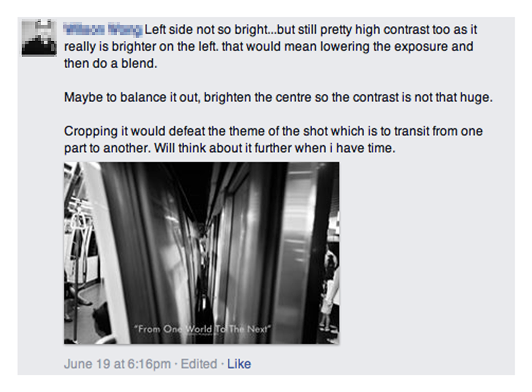Click the "Cropping it would defeat" paragraph
Image resolution: width=532 pixels, height=392 pixels.
[273, 140]
